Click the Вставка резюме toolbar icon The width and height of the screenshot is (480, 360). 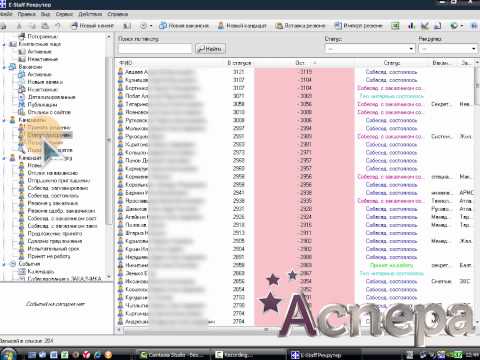(x=279, y=26)
